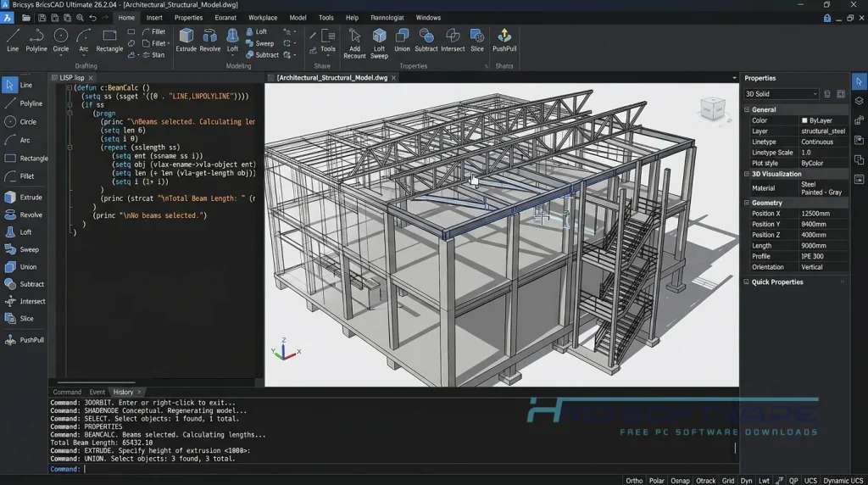868x485 pixels.
Task: Collapse the repeat code fold marker
Action: point(70,148)
